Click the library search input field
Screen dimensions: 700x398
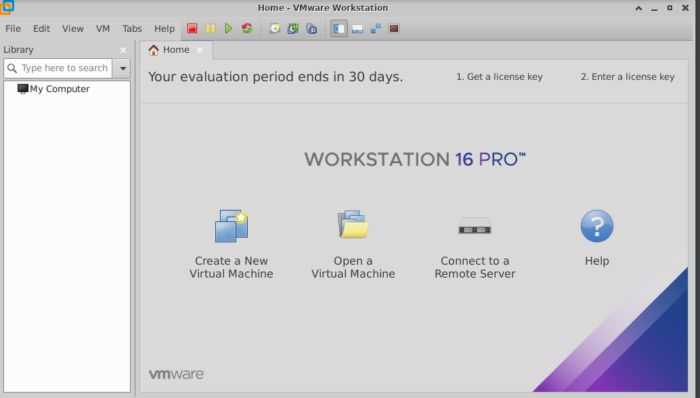coord(58,68)
